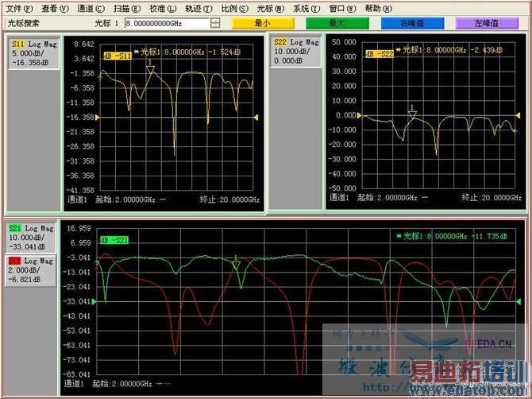Open the 通道 (C) menu
532x399 pixels.
91,8
